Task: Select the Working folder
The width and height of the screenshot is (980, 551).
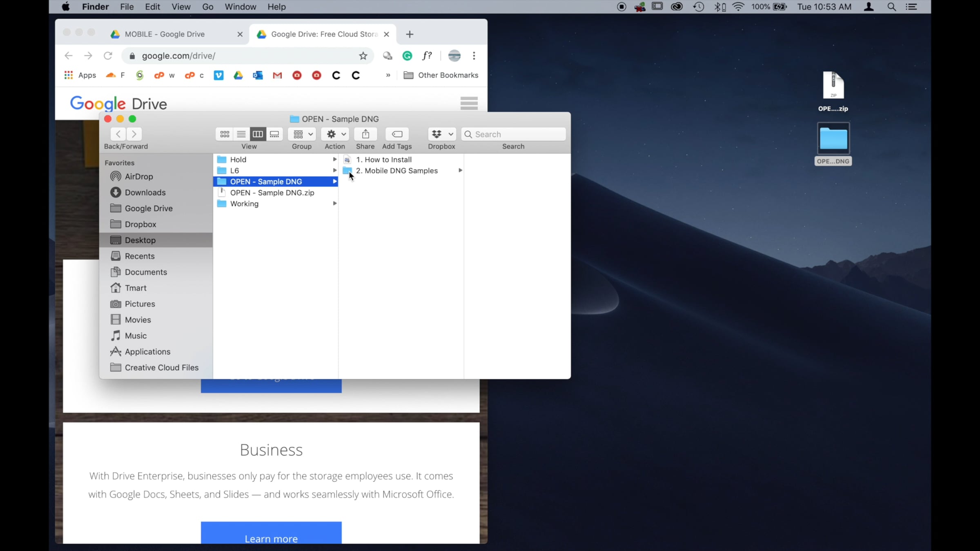Action: (x=276, y=204)
